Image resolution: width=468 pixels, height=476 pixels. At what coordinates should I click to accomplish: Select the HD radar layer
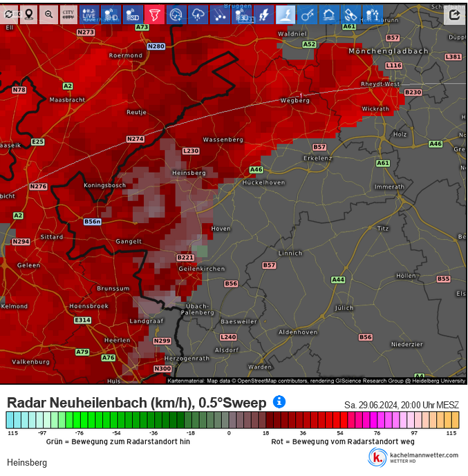coord(111,15)
